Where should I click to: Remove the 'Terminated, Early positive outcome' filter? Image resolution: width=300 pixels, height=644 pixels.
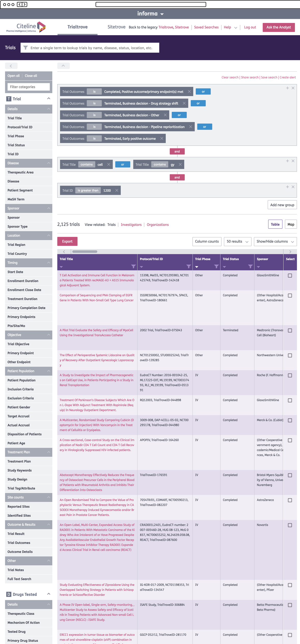click(161, 139)
